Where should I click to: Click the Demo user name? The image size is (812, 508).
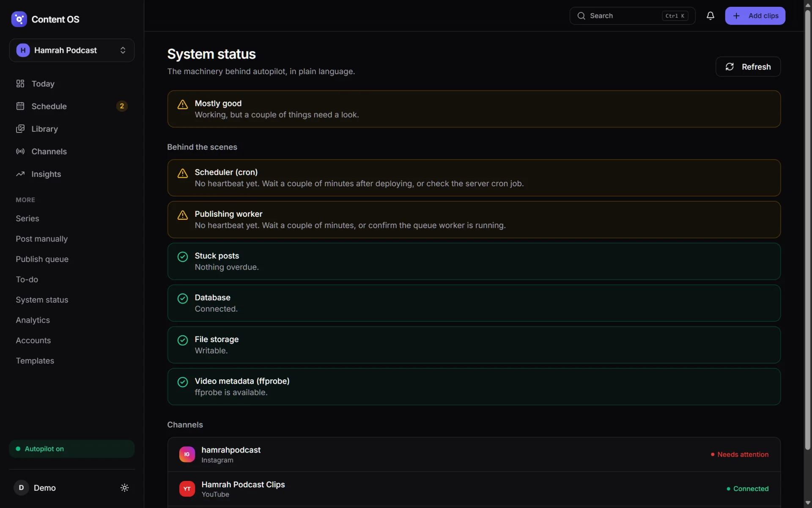pyautogui.click(x=45, y=488)
